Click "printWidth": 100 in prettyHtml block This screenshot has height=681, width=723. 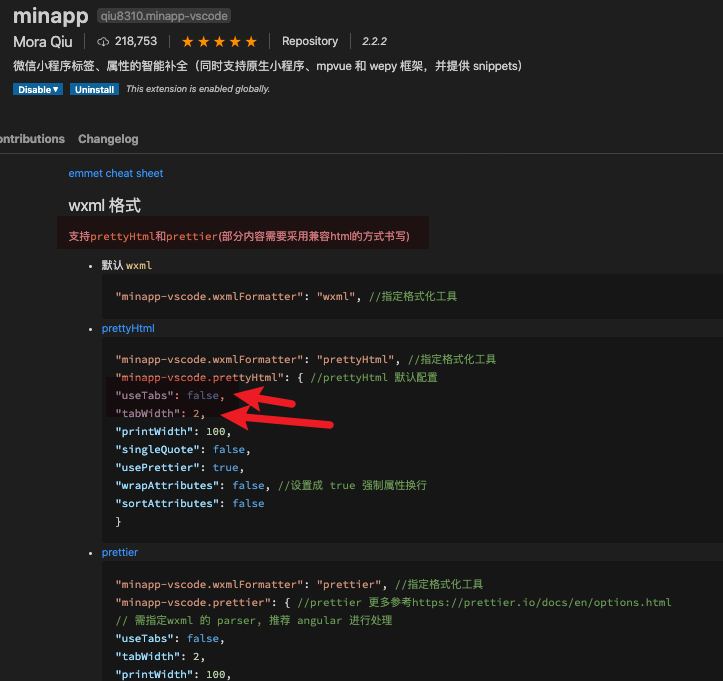pyautogui.click(x=173, y=432)
